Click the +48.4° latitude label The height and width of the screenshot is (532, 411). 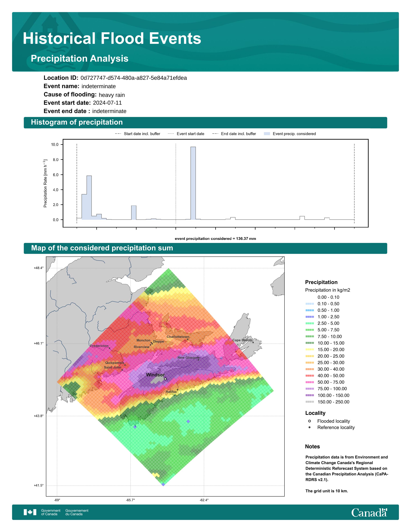click(x=39, y=268)
